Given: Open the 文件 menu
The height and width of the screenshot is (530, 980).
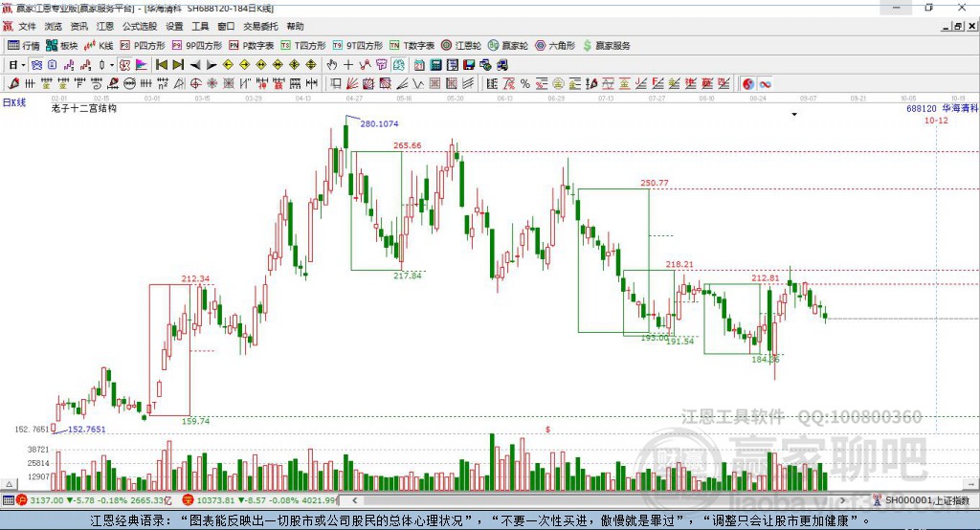Looking at the screenshot, I should (x=27, y=26).
